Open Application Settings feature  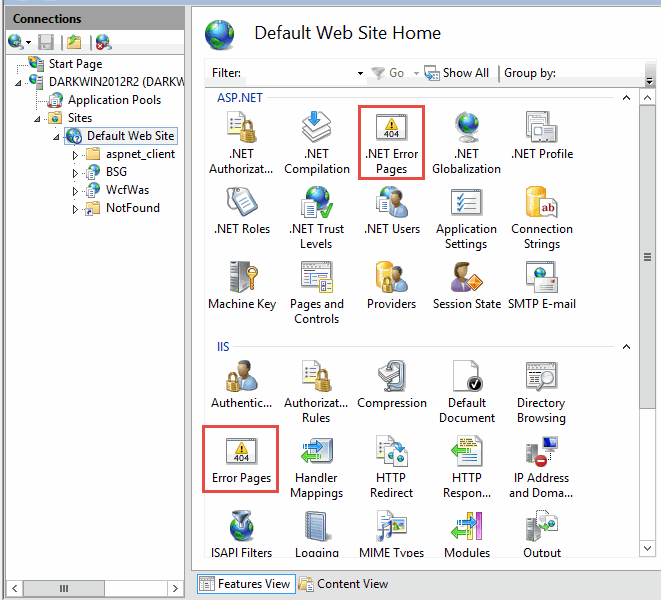pos(466,218)
